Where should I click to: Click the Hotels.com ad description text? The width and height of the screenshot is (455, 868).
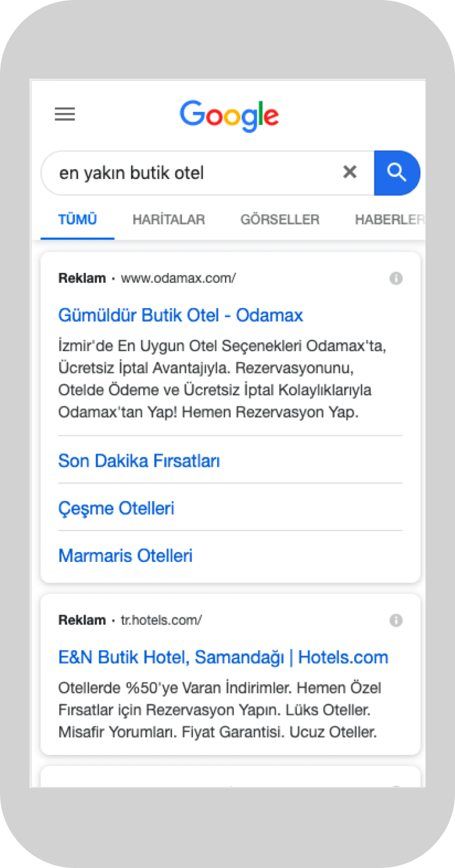tap(218, 710)
